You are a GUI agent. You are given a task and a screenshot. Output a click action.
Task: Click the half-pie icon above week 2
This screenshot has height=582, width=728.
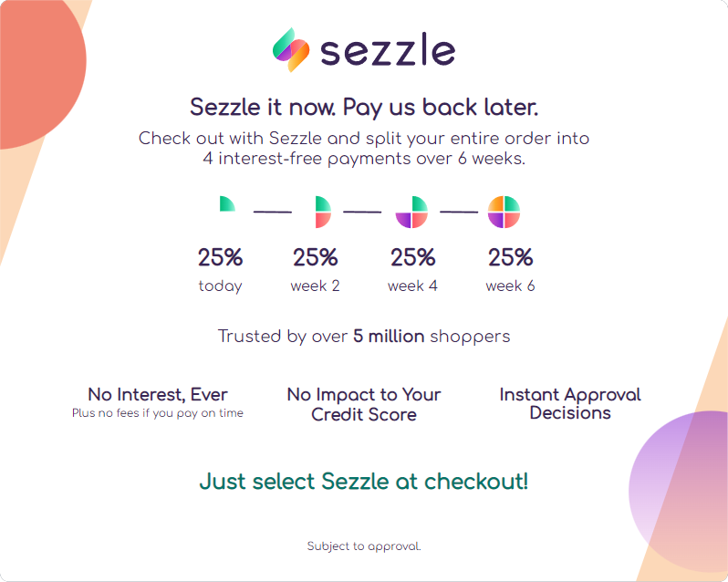(x=322, y=212)
